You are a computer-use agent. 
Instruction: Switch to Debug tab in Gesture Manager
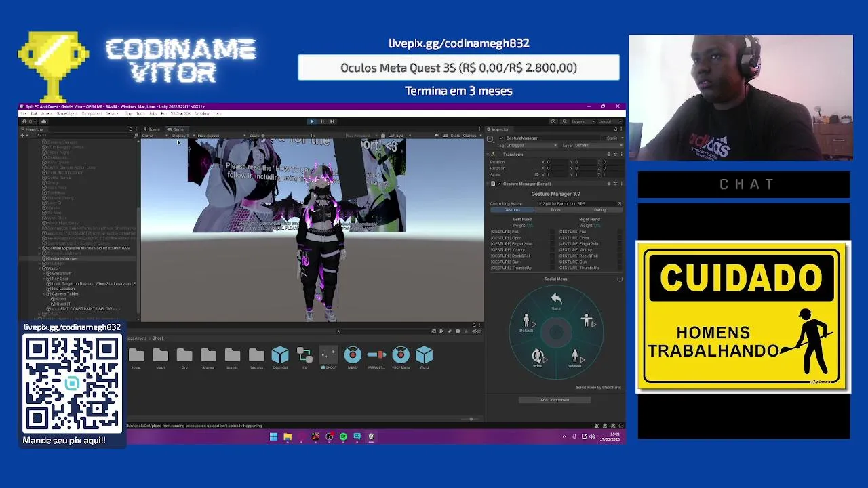tap(599, 210)
